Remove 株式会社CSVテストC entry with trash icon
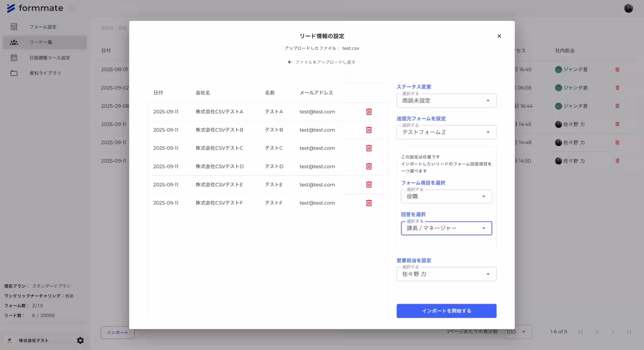This screenshot has width=644, height=350. (369, 148)
